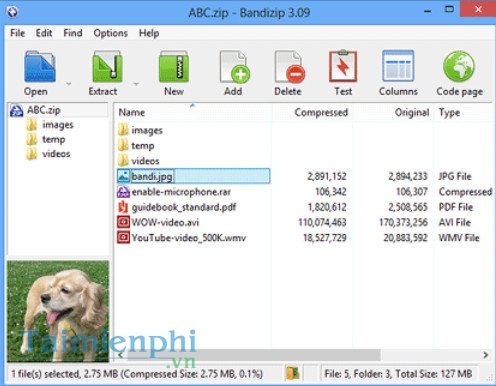Click the enable-microphone.rar archive icon

pos(123,192)
